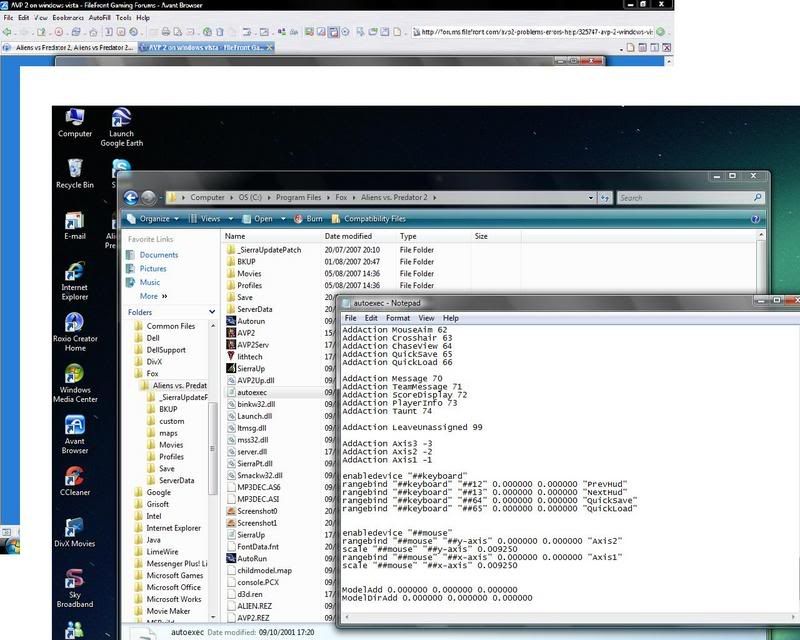Select the Internet Explorer desktop icon

tap(74, 281)
